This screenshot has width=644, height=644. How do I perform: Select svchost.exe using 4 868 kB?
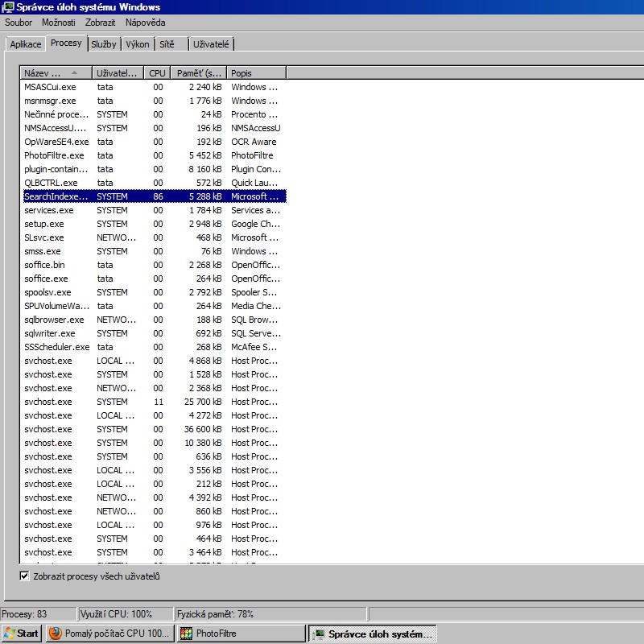point(155,361)
